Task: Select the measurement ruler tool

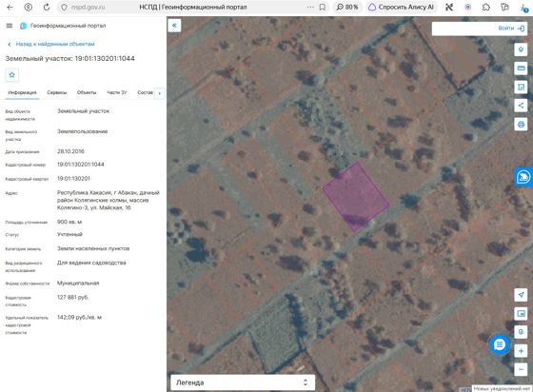Action: tap(521, 69)
